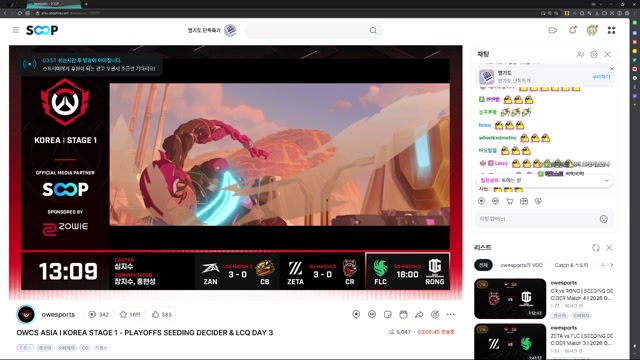Viewport: 640px width, 360px height.
Task: Click the 'hosu' chat username
Action: (485, 125)
